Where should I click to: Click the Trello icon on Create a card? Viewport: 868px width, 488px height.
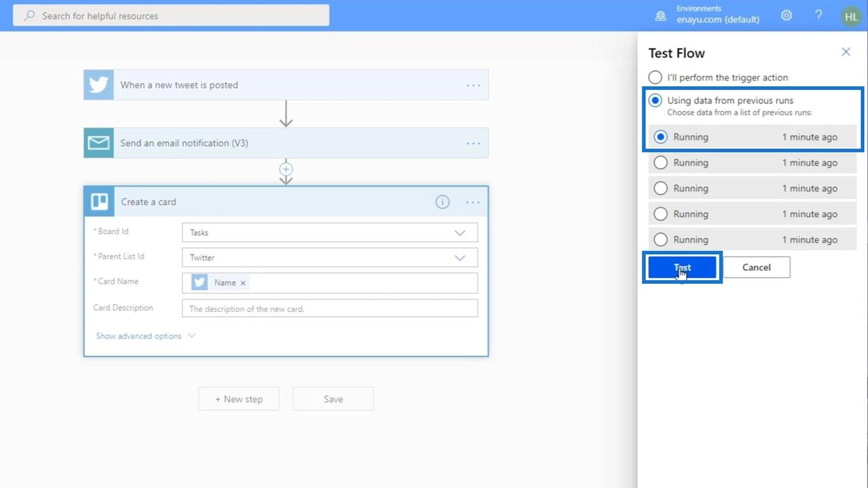(x=99, y=202)
